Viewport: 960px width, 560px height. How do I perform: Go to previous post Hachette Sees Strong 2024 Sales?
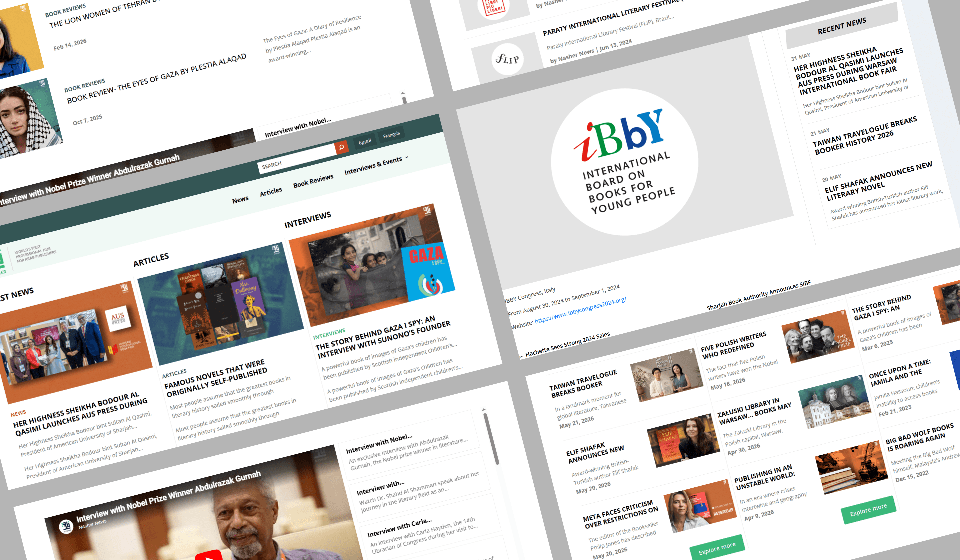[564, 346]
